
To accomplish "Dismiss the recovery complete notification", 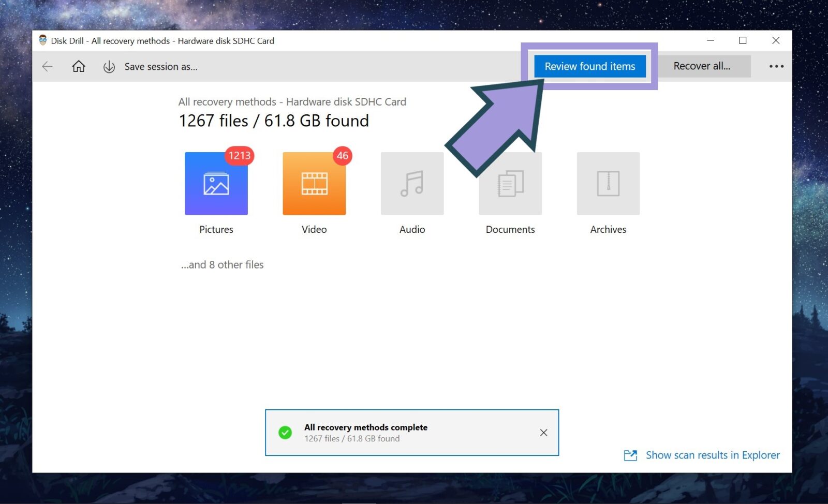I will point(543,433).
